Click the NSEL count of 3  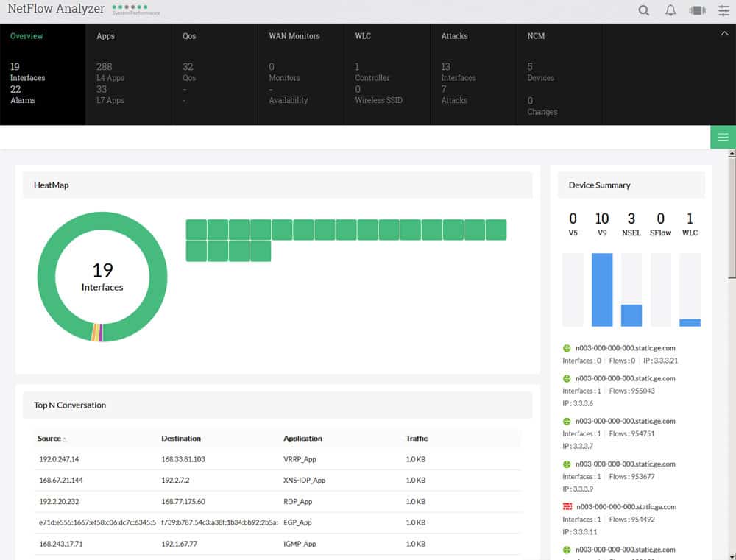(631, 219)
